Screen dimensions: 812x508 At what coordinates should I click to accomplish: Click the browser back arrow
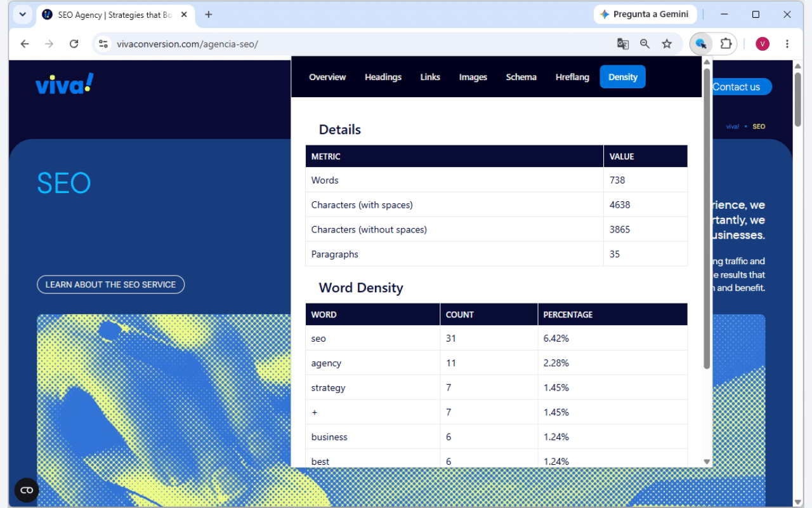click(x=25, y=44)
